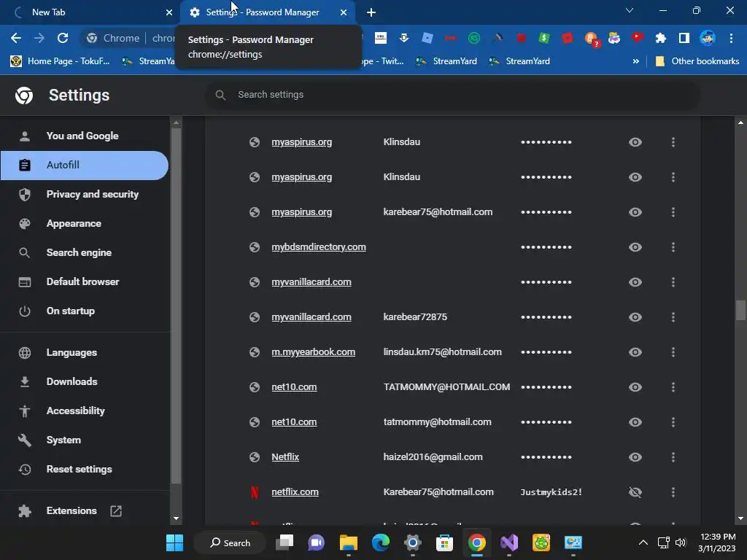Expand the hidden bookmarks chevron
747x560 pixels.
click(x=635, y=61)
